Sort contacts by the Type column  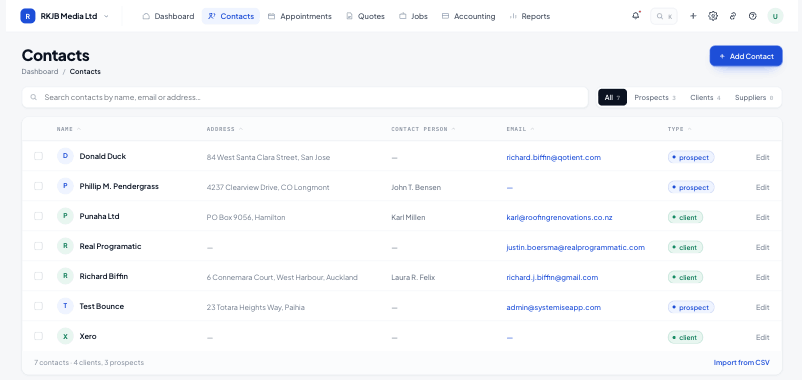tap(679, 129)
